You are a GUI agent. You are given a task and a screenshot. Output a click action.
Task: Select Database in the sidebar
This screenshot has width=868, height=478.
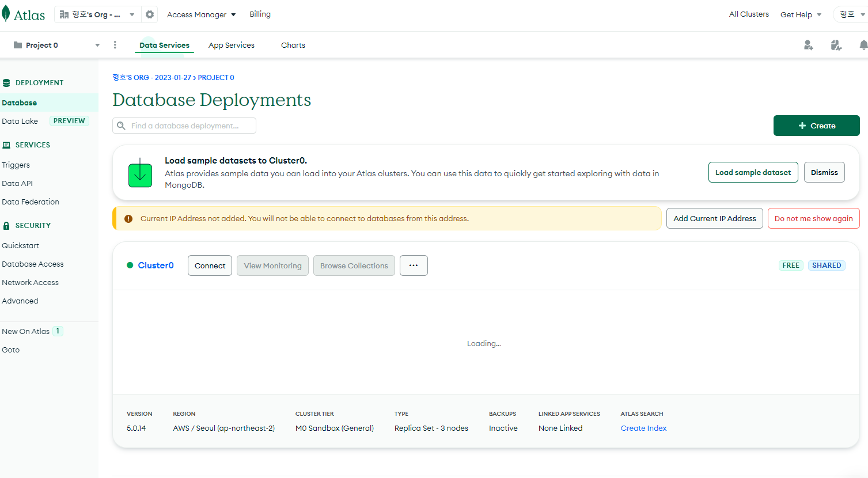[x=49, y=103]
